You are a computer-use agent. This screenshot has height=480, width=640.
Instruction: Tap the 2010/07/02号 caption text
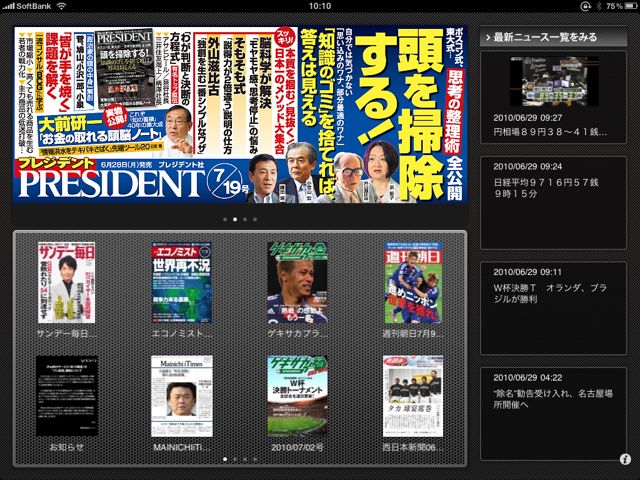(297, 447)
